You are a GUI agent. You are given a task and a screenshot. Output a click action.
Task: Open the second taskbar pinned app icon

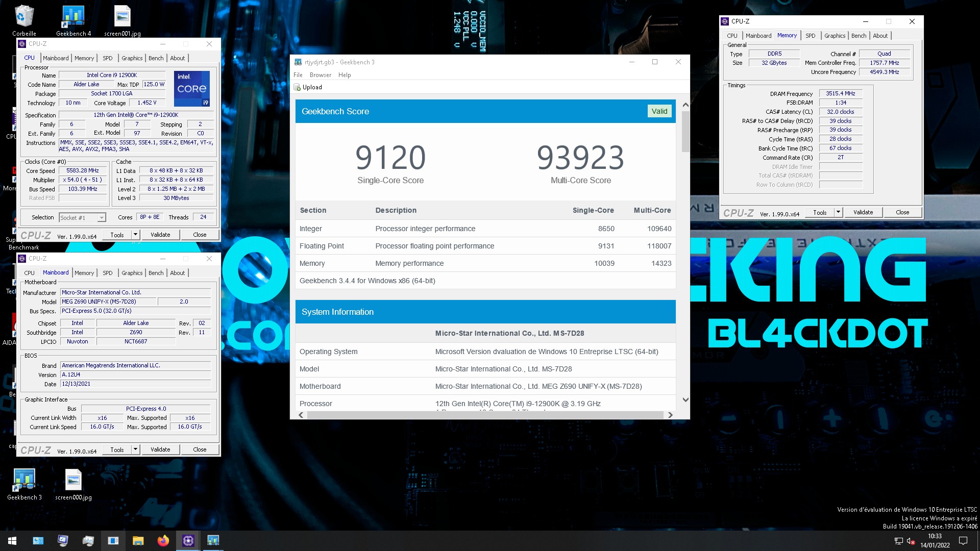coord(63,541)
